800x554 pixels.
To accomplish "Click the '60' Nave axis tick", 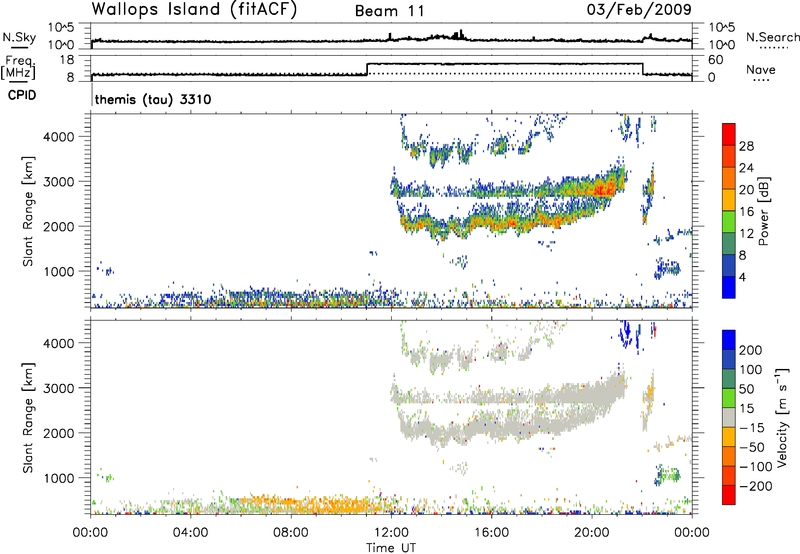I will click(x=715, y=60).
